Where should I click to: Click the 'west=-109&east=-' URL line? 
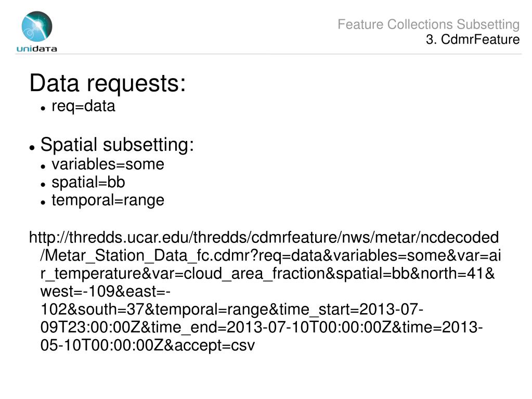coord(106,291)
